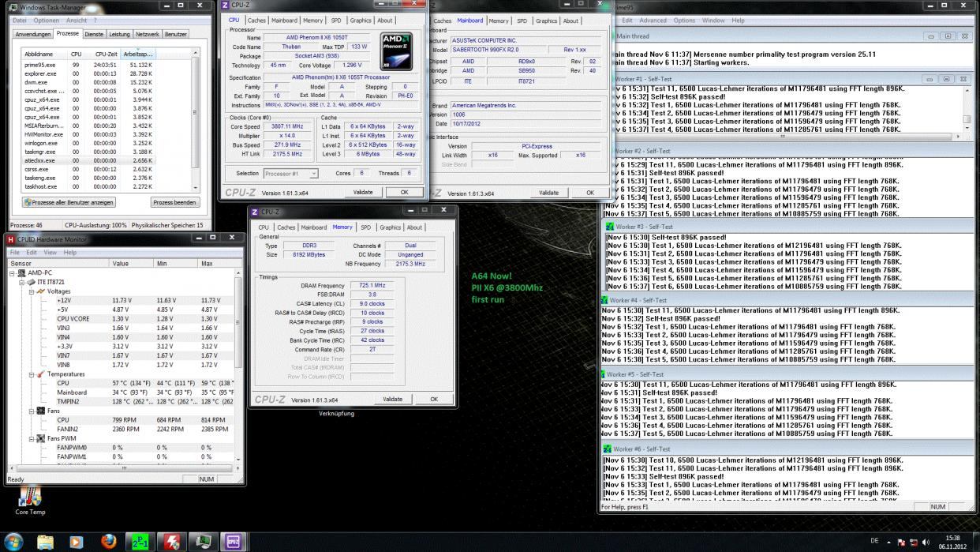
Task: Open the Optionen menu in Task-Manager
Action: click(46, 20)
